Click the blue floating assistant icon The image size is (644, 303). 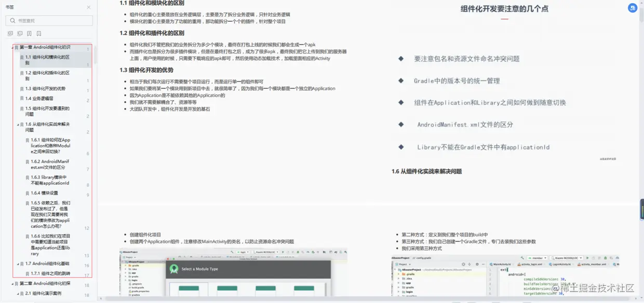(x=632, y=8)
